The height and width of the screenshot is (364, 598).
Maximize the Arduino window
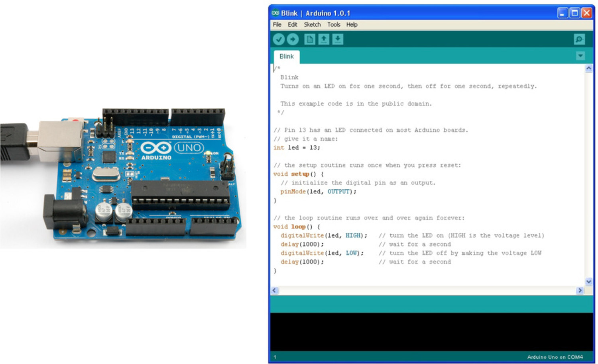[574, 13]
